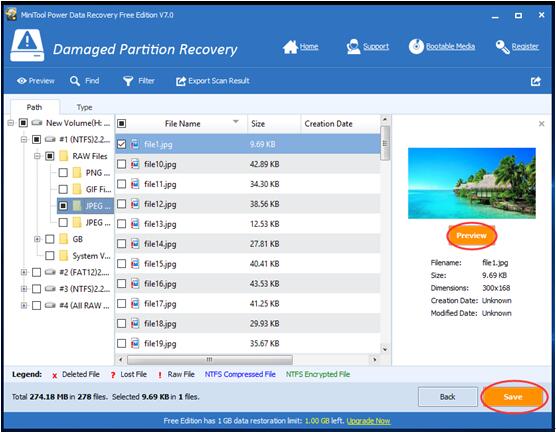Toggle the select-all checkbox in header
The image size is (556, 433).
pos(121,123)
